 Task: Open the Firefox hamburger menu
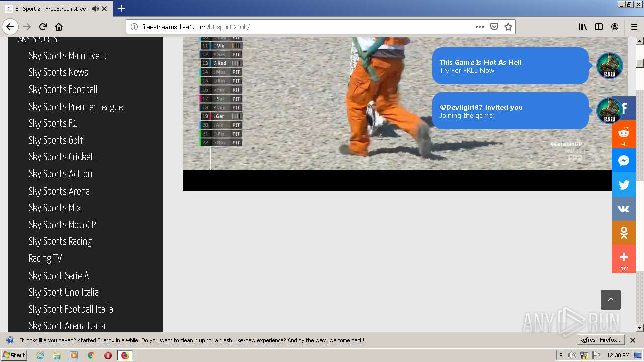point(634,27)
